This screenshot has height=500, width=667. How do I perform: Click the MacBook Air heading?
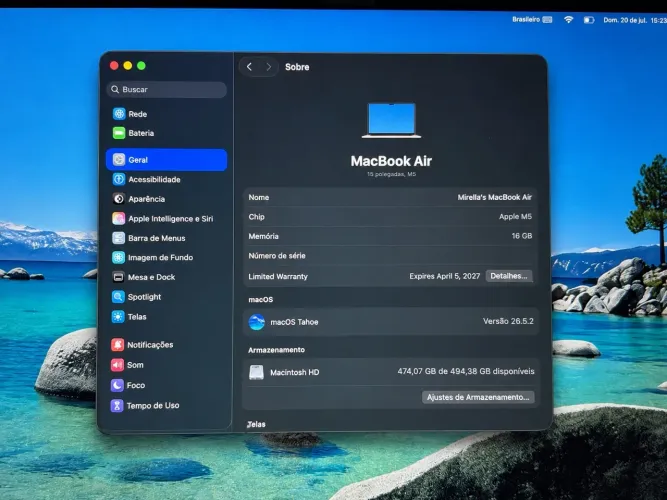pyautogui.click(x=391, y=161)
